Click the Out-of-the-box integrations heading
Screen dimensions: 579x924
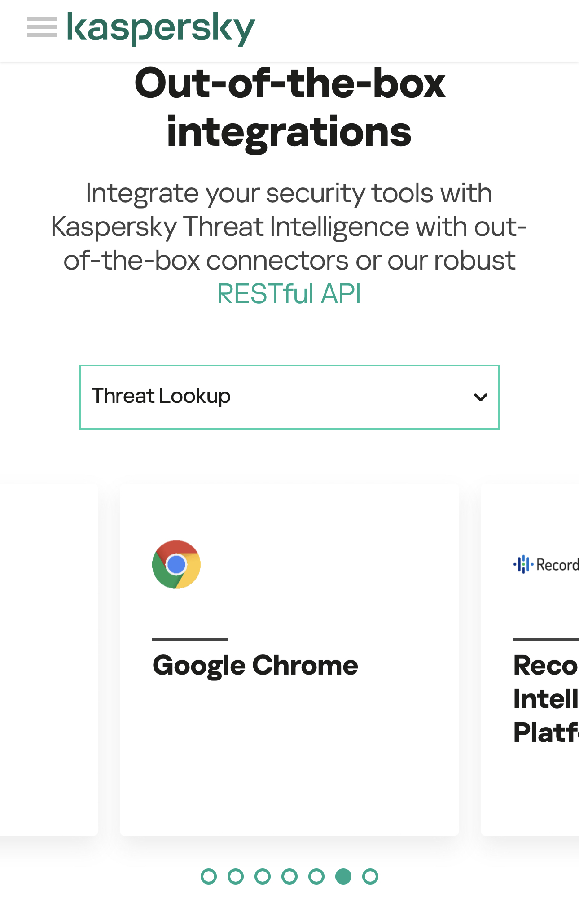click(x=289, y=108)
